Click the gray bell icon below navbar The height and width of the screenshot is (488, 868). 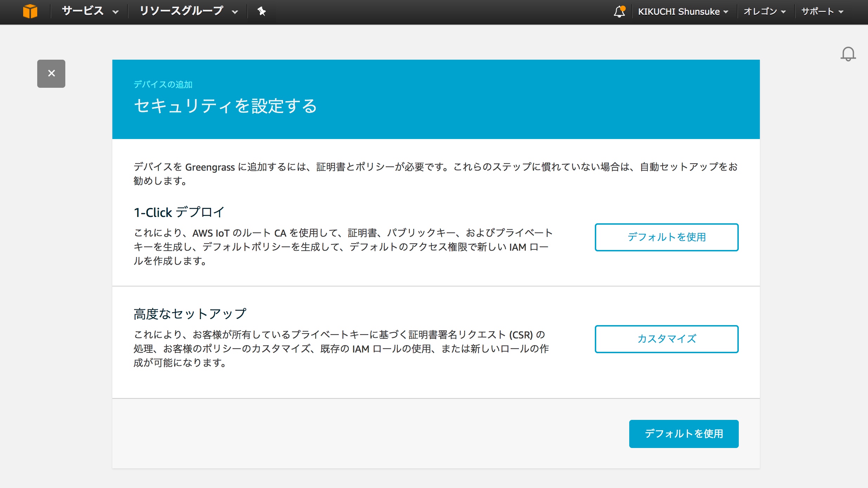(848, 54)
